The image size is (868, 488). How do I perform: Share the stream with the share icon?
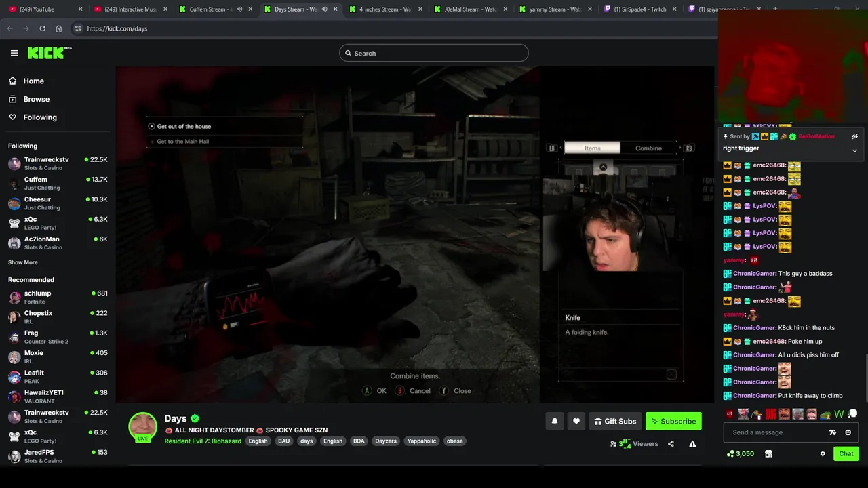click(671, 444)
